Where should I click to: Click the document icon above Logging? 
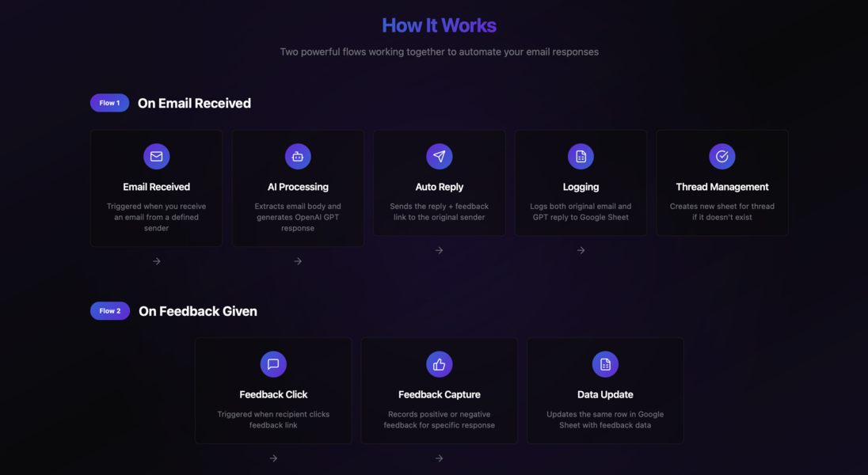(x=581, y=157)
